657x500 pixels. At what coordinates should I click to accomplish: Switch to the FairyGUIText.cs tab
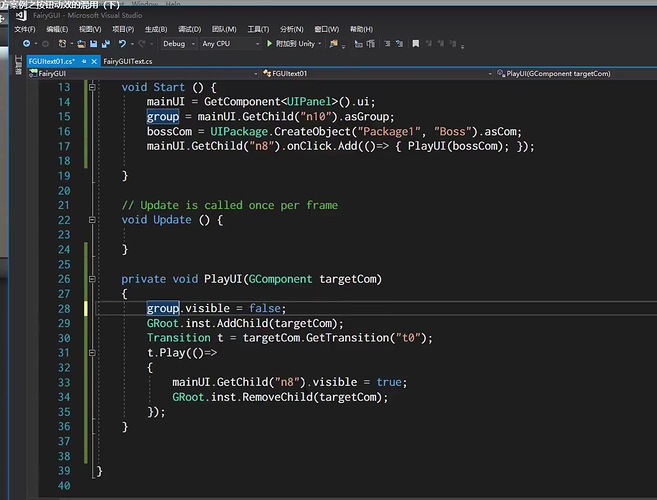point(127,61)
